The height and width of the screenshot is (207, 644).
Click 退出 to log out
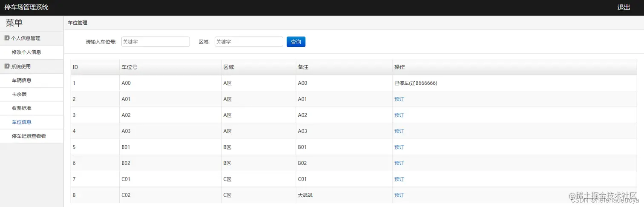coord(624,8)
